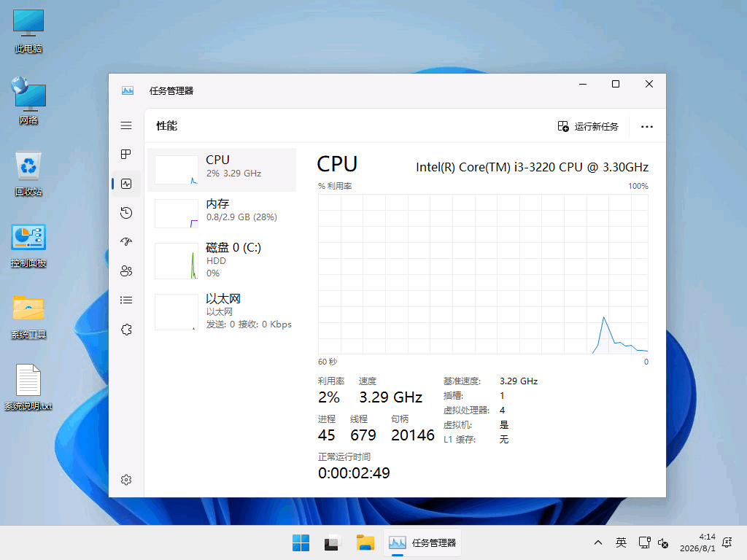Click the disk mini graph thumbnail
The width and height of the screenshot is (747, 560).
point(177,260)
